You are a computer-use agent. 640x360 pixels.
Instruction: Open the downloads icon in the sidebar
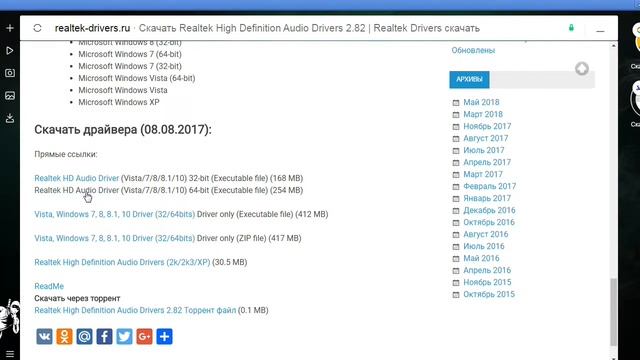(x=10, y=118)
